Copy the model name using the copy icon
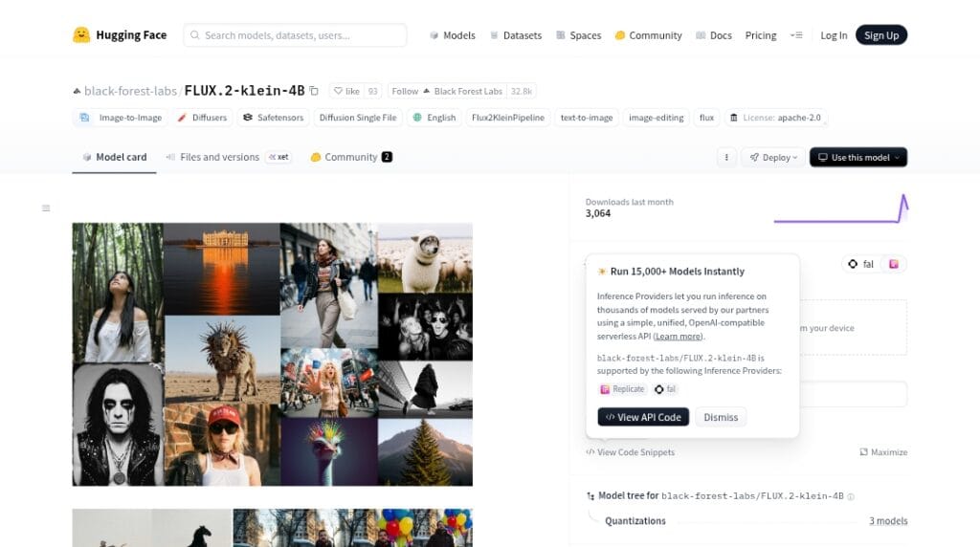This screenshot has width=980, height=547. 314,91
